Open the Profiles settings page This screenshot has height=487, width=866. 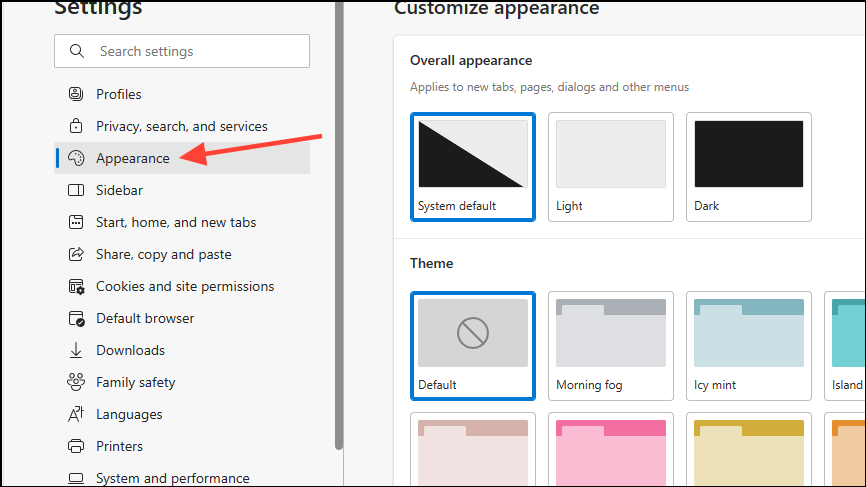(182, 94)
